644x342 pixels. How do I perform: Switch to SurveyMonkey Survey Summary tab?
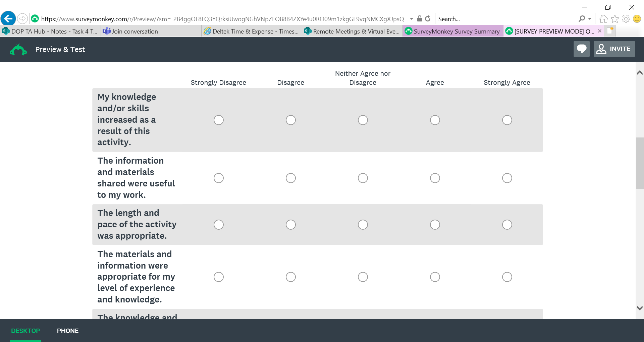click(452, 32)
